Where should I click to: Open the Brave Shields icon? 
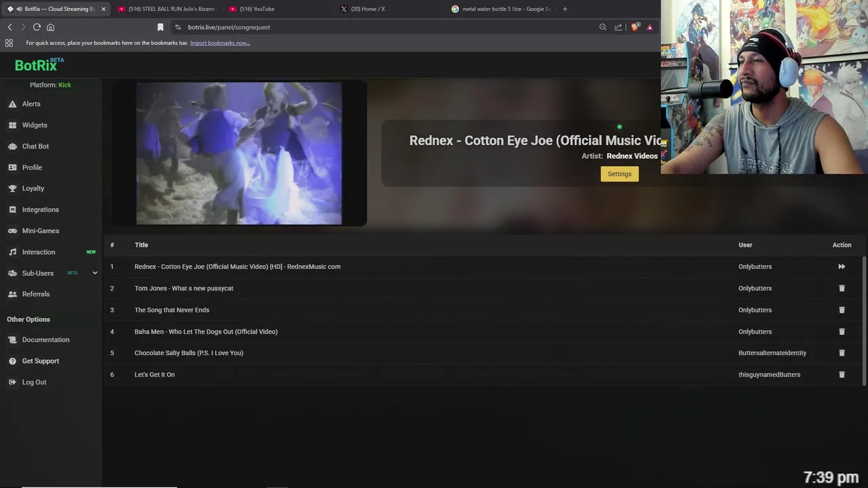[635, 27]
